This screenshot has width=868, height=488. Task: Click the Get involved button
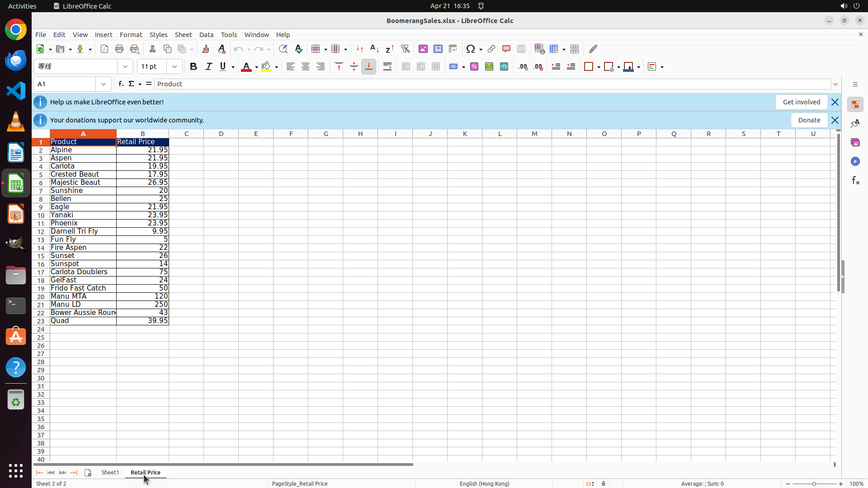click(801, 102)
